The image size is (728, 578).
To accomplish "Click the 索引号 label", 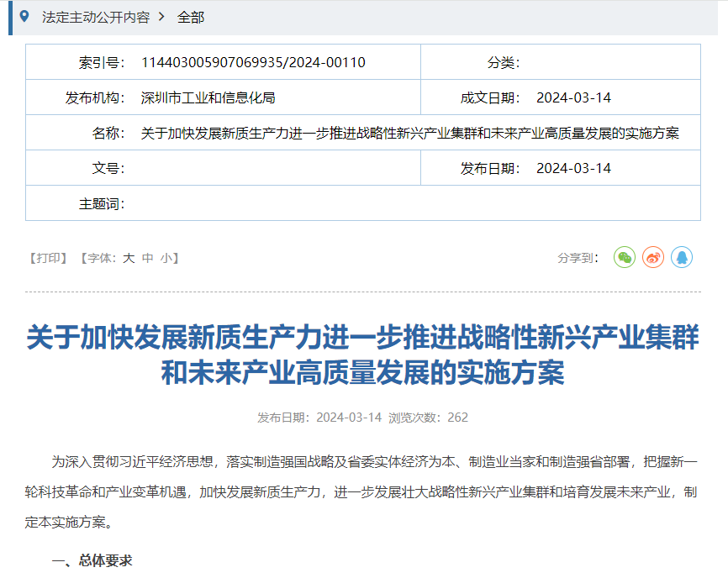I will coord(102,62).
